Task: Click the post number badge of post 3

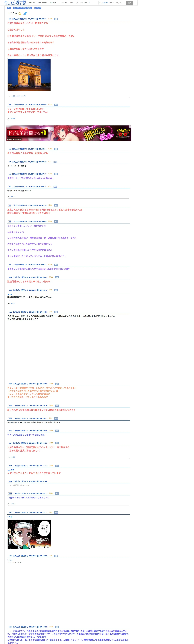Action: (10, 149)
